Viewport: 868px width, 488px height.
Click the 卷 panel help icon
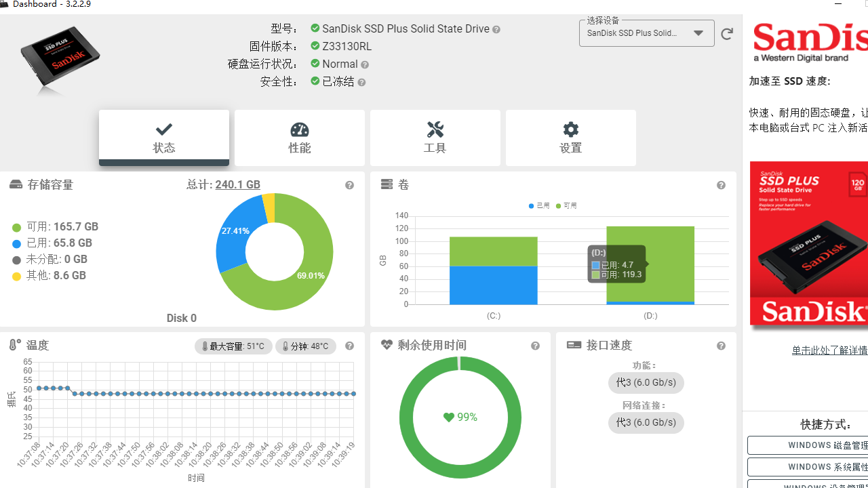721,185
